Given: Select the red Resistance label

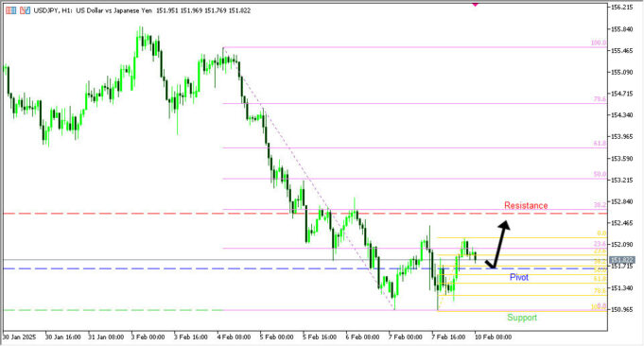Looking at the screenshot, I should (526, 206).
